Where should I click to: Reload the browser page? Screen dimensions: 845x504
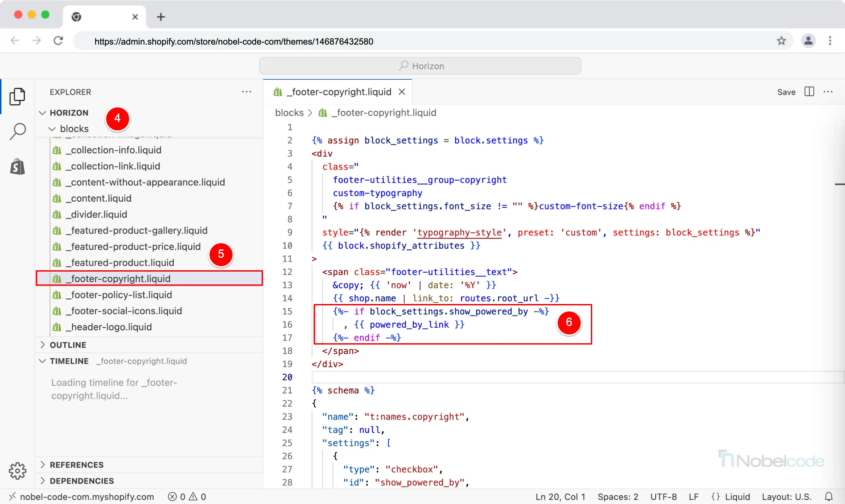[58, 41]
